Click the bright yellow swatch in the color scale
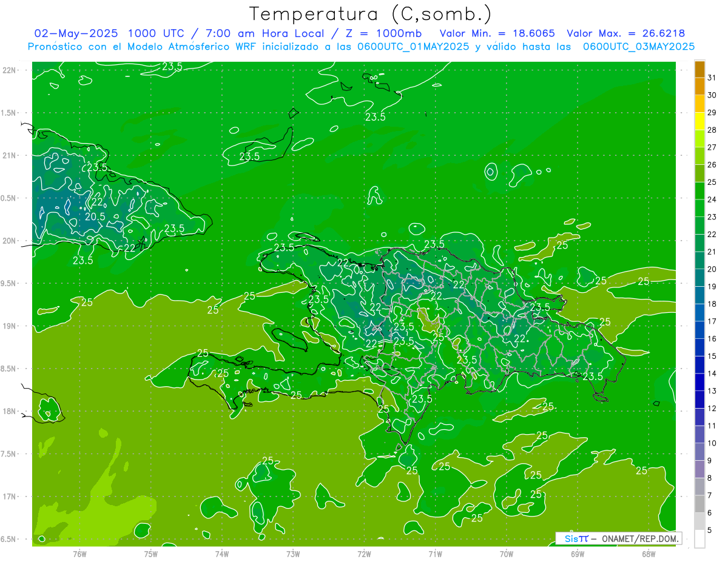Viewport: 728px width, 562px height. point(699,121)
